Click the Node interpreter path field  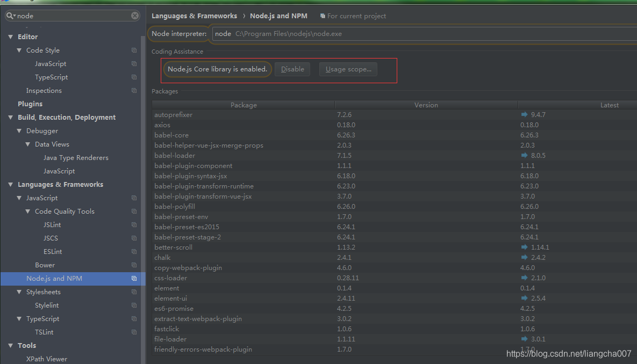click(425, 34)
